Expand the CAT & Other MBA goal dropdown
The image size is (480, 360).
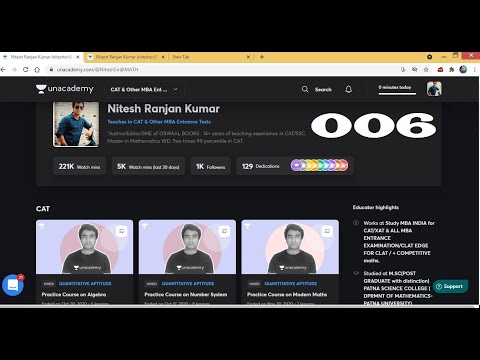point(144,89)
